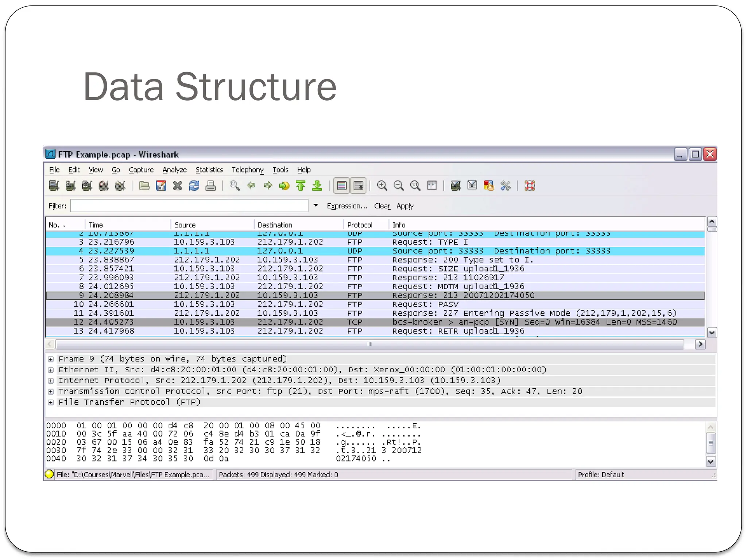Open the Go menu
Screen dimensions: 747x560
tap(116, 170)
